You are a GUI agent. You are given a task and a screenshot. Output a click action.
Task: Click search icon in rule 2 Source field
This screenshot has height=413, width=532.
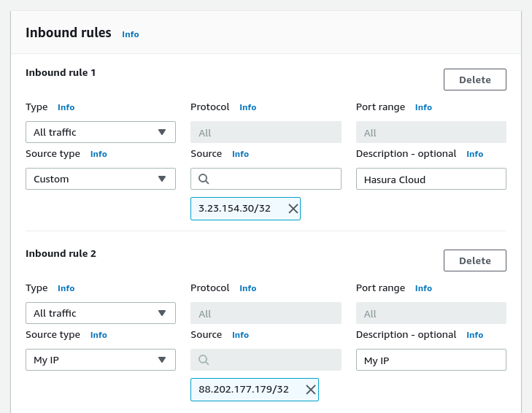coord(204,360)
